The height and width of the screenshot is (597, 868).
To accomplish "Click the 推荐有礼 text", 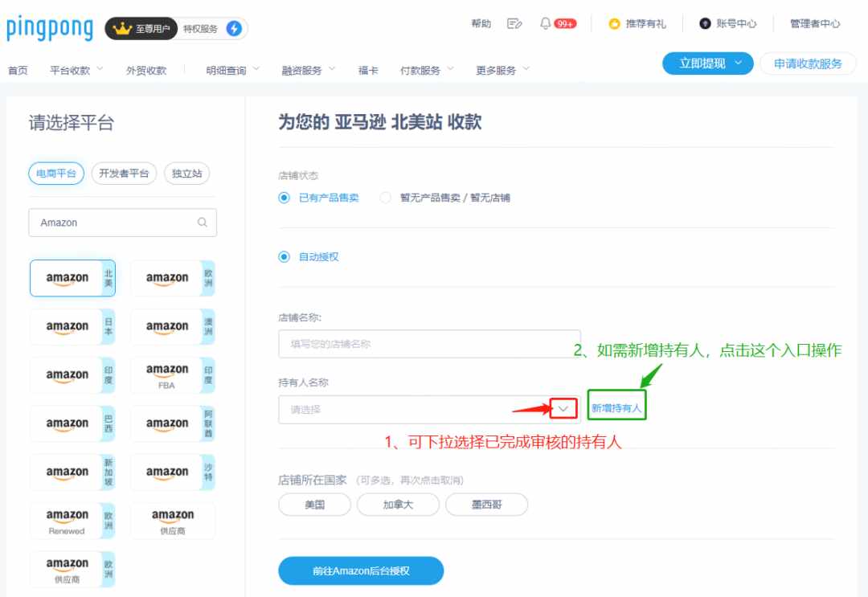I will pos(646,24).
